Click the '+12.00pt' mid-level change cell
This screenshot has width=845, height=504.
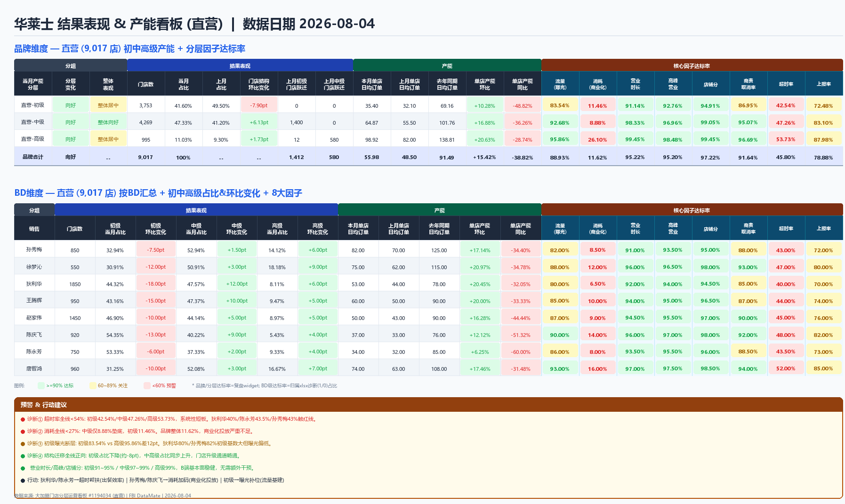(x=237, y=284)
